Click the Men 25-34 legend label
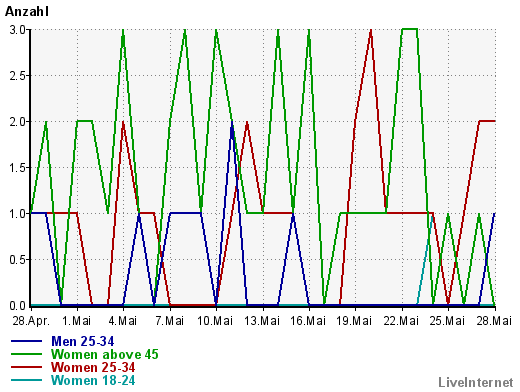 (x=82, y=341)
